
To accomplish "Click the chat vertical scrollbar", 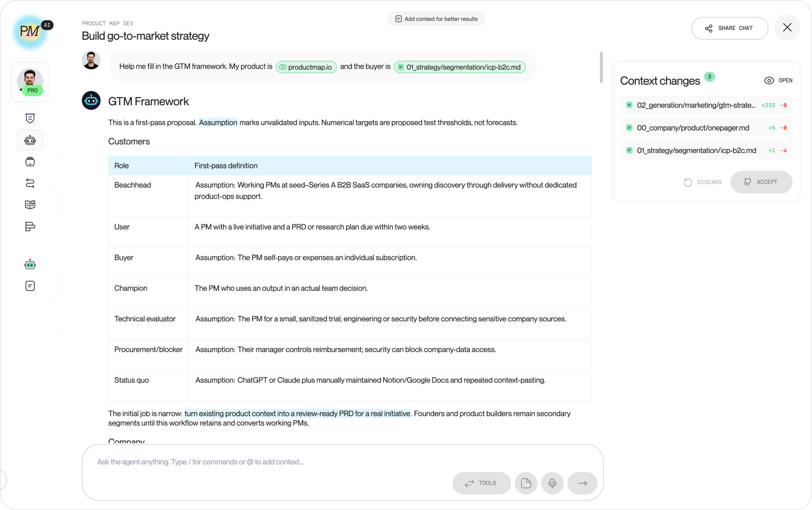I will click(x=601, y=68).
